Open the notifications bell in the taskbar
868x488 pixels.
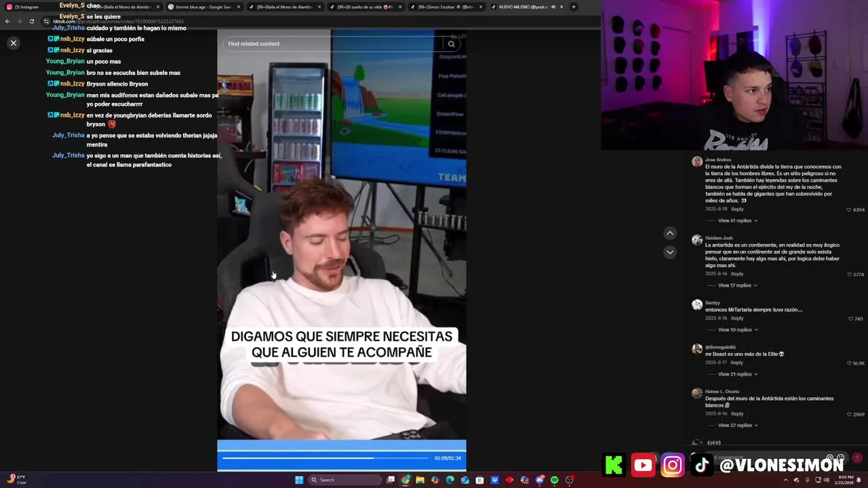[859, 480]
